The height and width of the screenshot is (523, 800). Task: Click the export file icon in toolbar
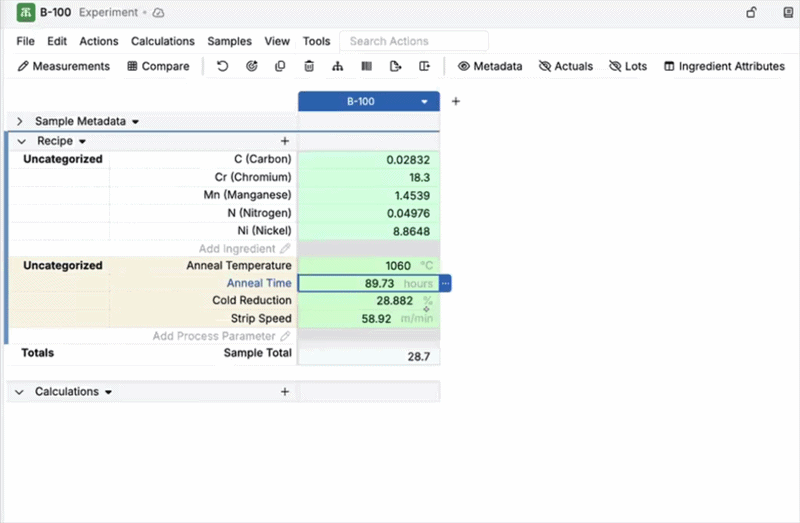(395, 66)
